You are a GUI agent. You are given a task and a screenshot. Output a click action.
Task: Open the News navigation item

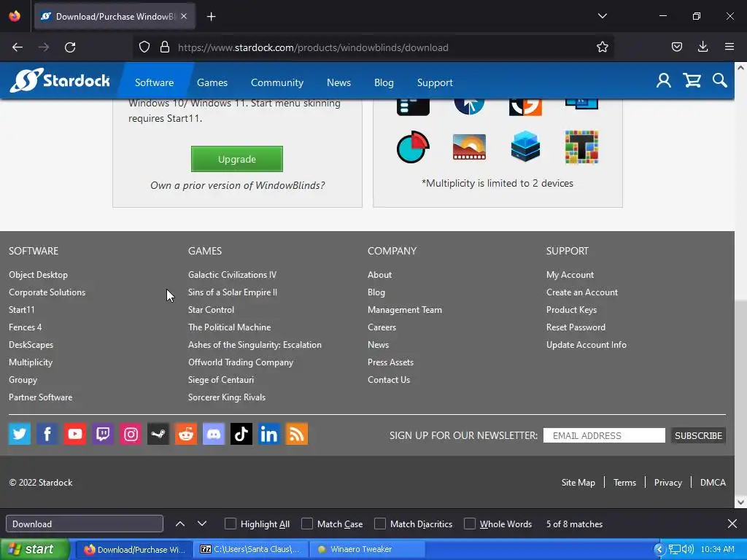click(x=338, y=82)
